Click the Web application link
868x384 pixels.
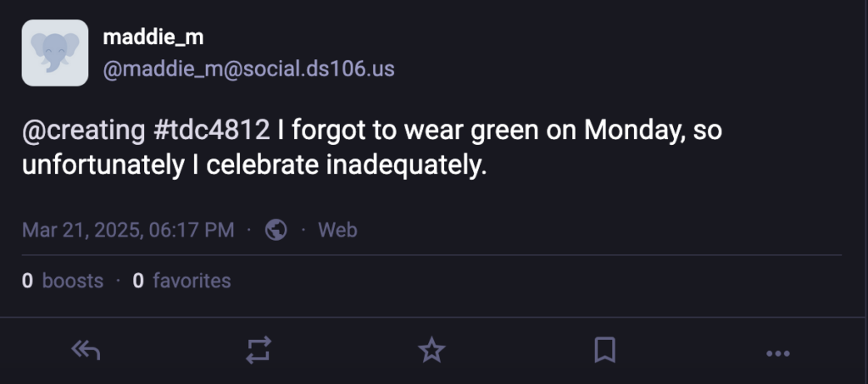coord(337,230)
